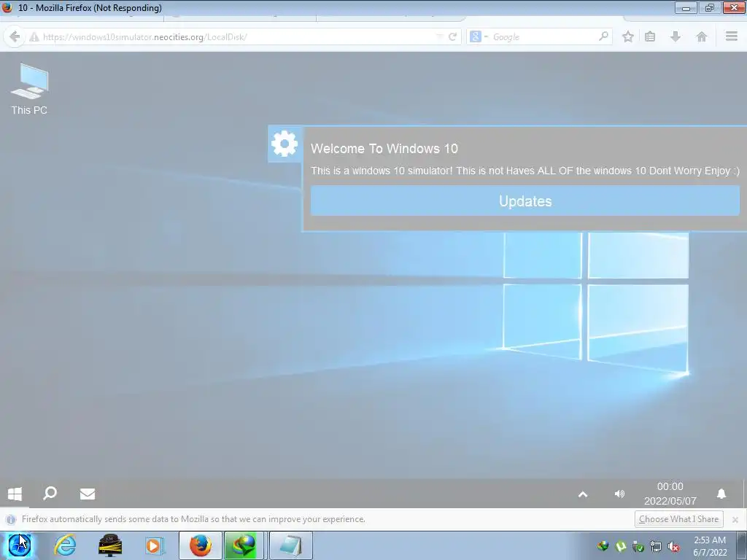747x560 pixels.
Task: Click Choose What I Share button
Action: click(679, 519)
